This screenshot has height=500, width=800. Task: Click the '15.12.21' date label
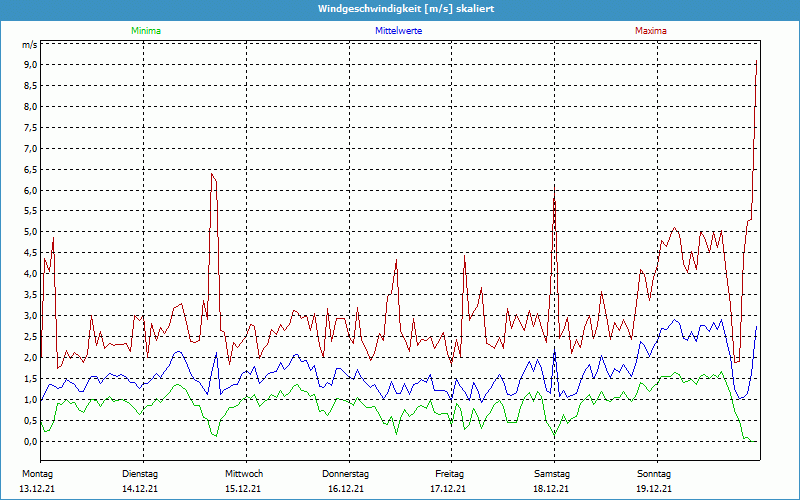tap(243, 489)
